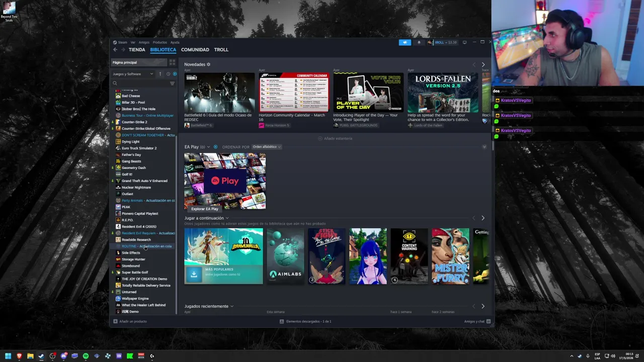Toggle the ready-to-play filter beside EA Play
Viewport: 644px width, 362px height.
tap(215, 147)
